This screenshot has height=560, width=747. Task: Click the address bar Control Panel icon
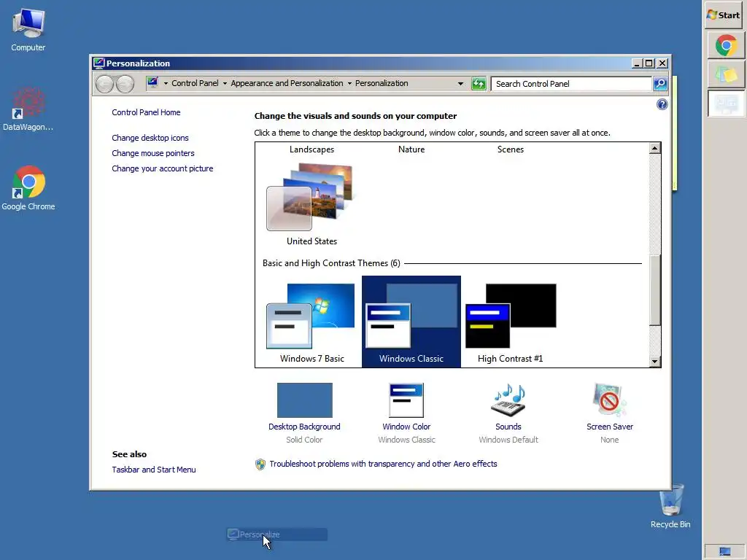click(x=152, y=83)
